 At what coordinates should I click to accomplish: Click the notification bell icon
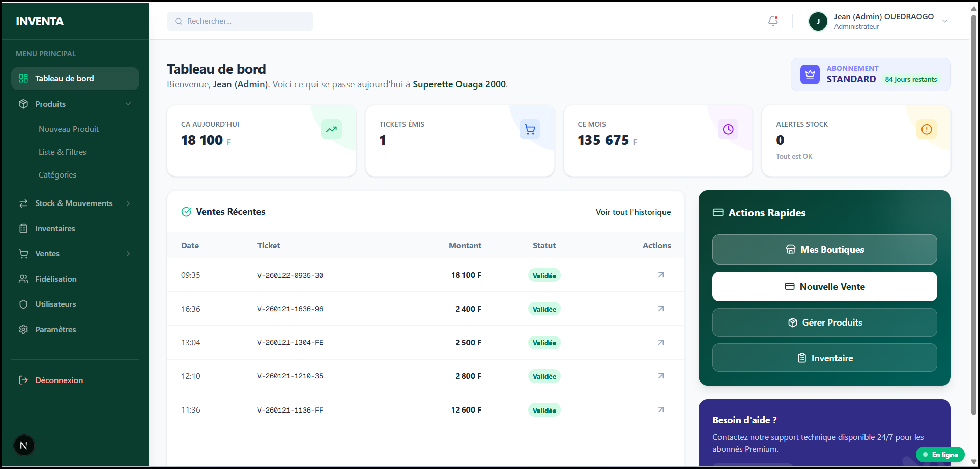click(773, 21)
